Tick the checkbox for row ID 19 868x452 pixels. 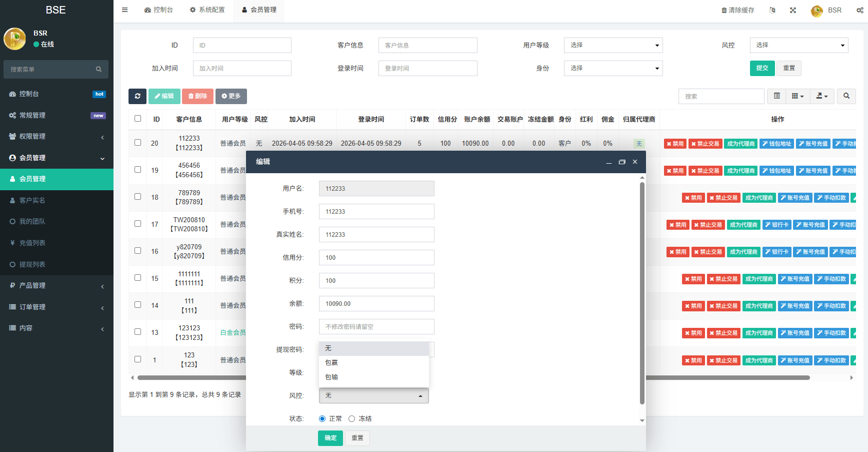point(137,170)
